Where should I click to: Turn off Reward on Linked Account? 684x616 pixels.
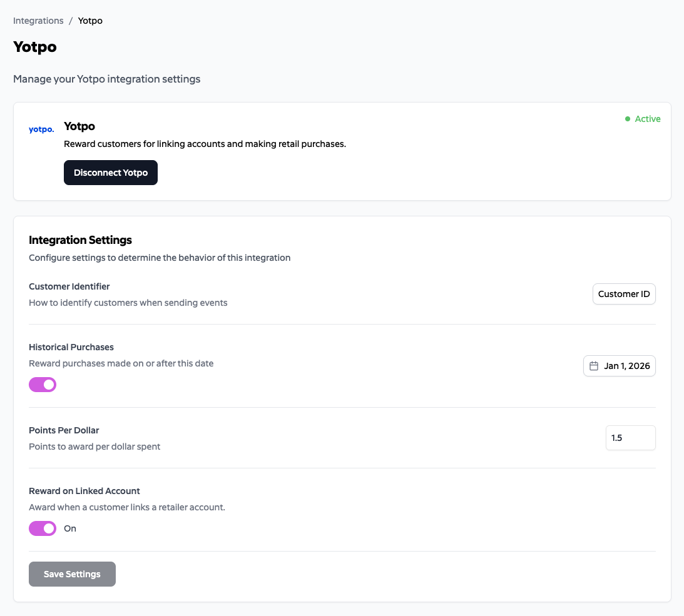[42, 528]
